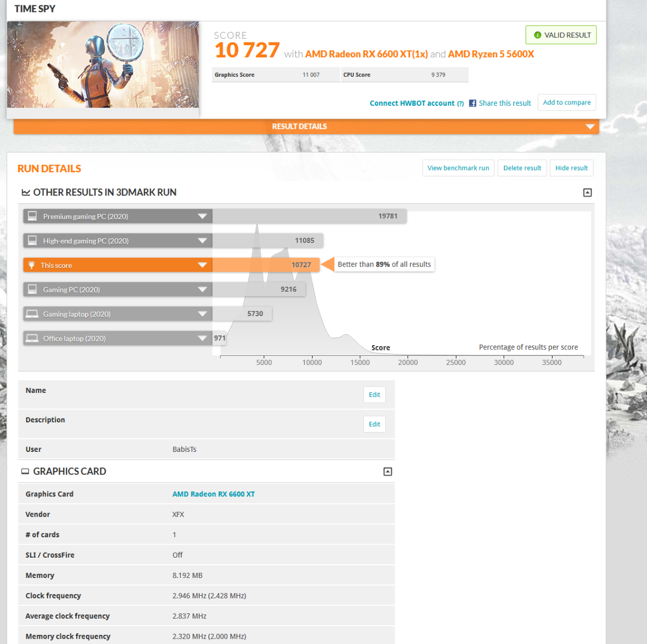Viewport: 647px width, 644px height.
Task: Click the Memory value 8.192 MB
Action: click(187, 576)
